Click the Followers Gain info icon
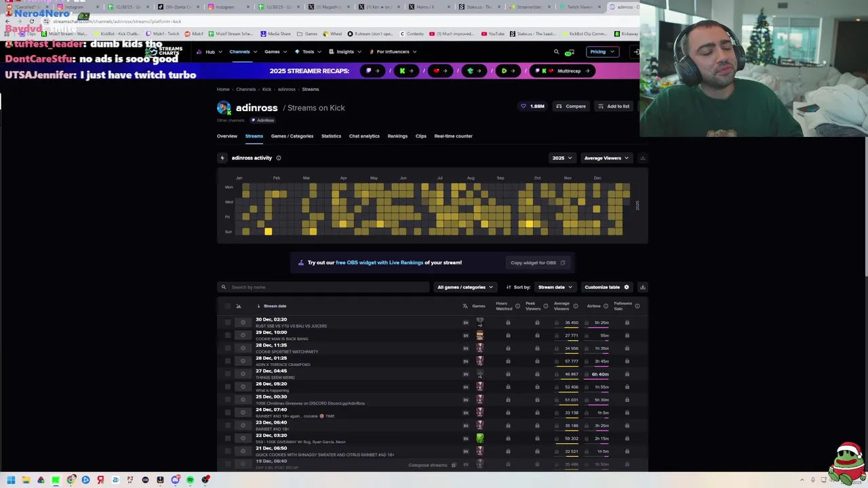The height and width of the screenshot is (488, 868). (637, 306)
